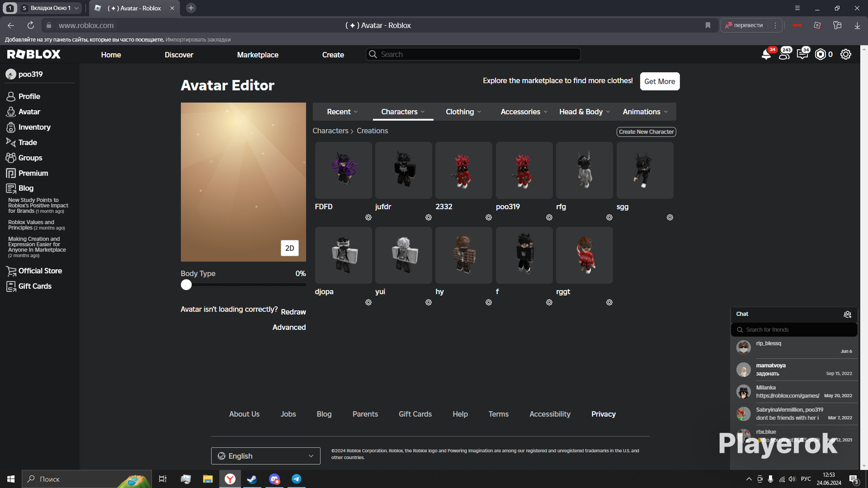Adjust the Body Type slider handle
The height and width of the screenshot is (488, 868).
coord(186,285)
